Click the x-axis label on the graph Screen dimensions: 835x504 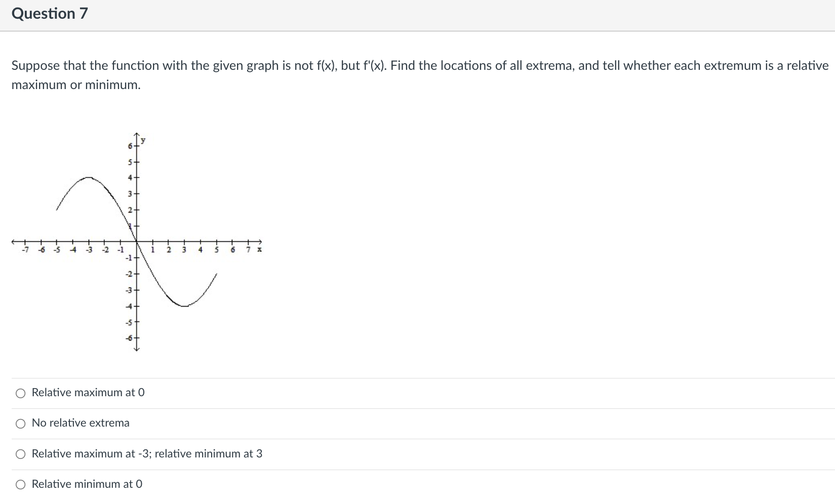tap(260, 249)
